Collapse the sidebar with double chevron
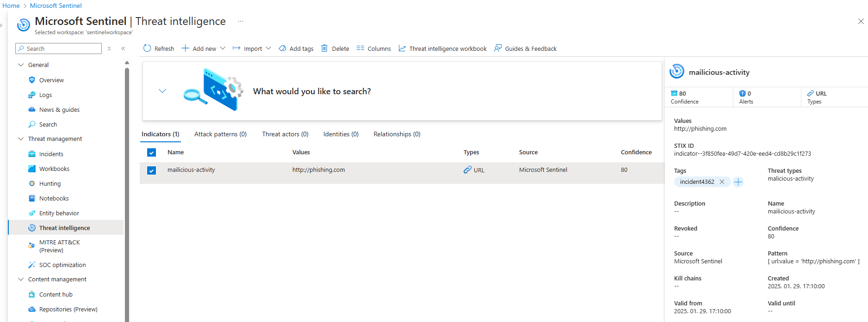Screen dimensions: 868x322 tap(123, 49)
